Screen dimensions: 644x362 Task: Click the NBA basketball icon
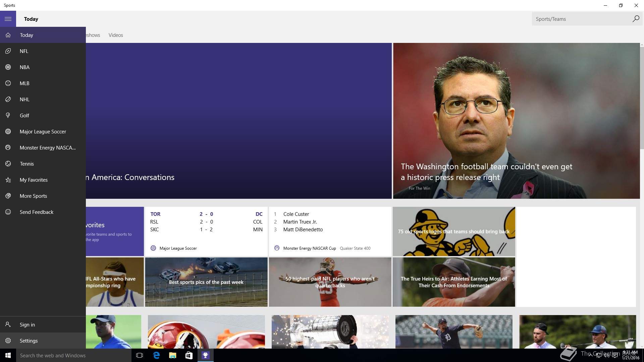point(8,67)
